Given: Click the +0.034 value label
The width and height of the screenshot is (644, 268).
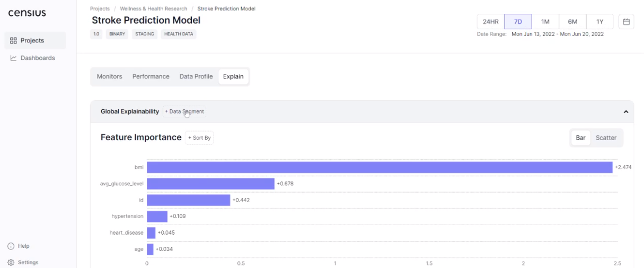Looking at the screenshot, I should coord(164,249).
